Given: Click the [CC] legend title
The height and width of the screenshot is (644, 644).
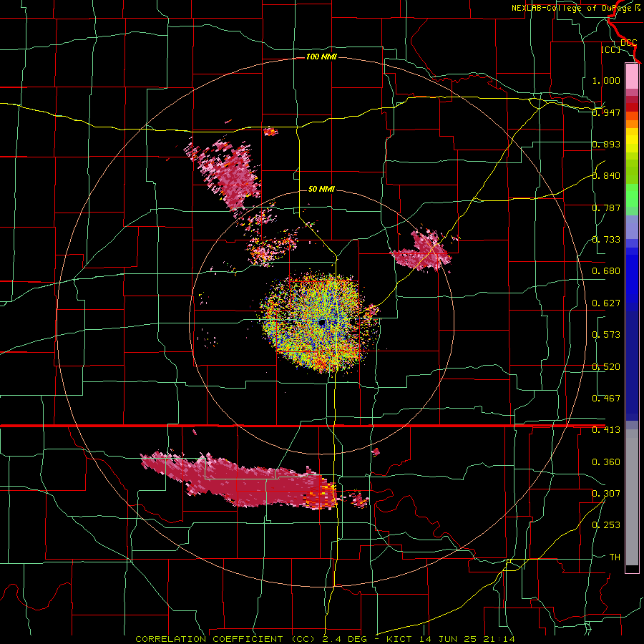Looking at the screenshot, I should pyautogui.click(x=611, y=49).
